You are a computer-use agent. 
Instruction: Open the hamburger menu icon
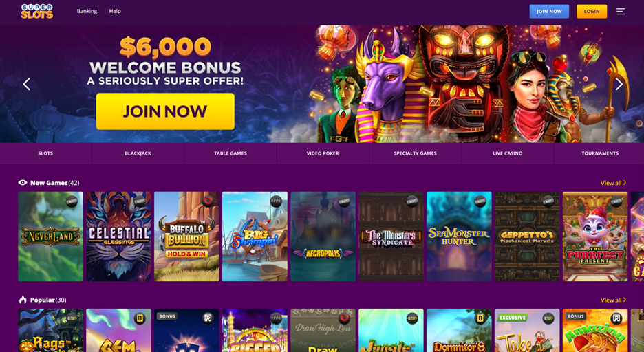click(621, 12)
